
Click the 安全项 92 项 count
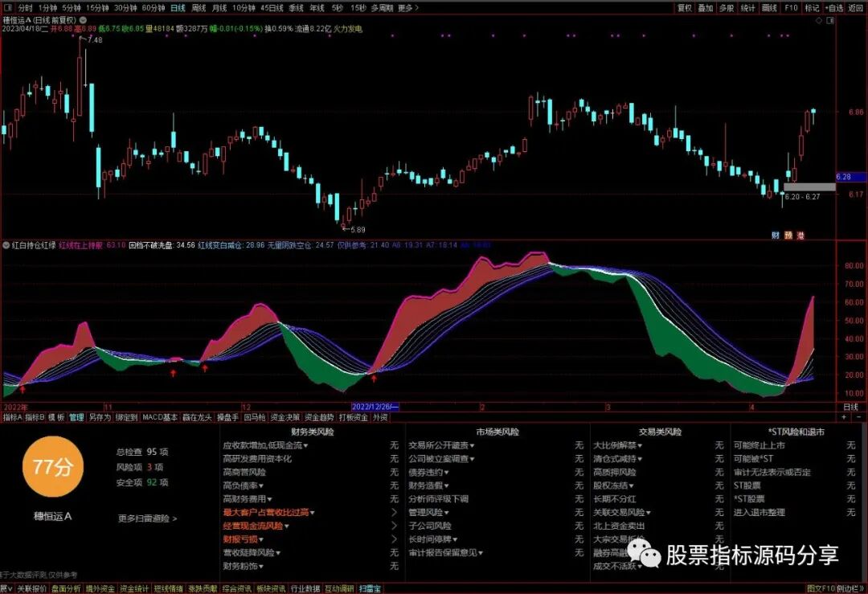tap(142, 483)
